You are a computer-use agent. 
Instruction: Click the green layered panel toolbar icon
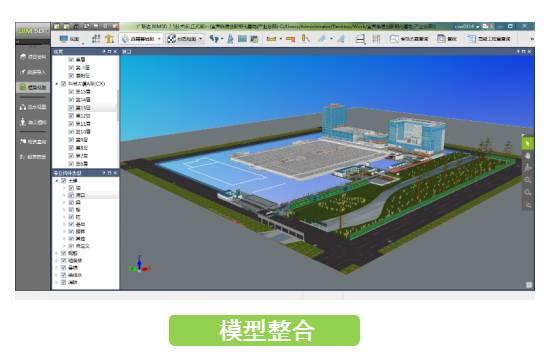254,39
